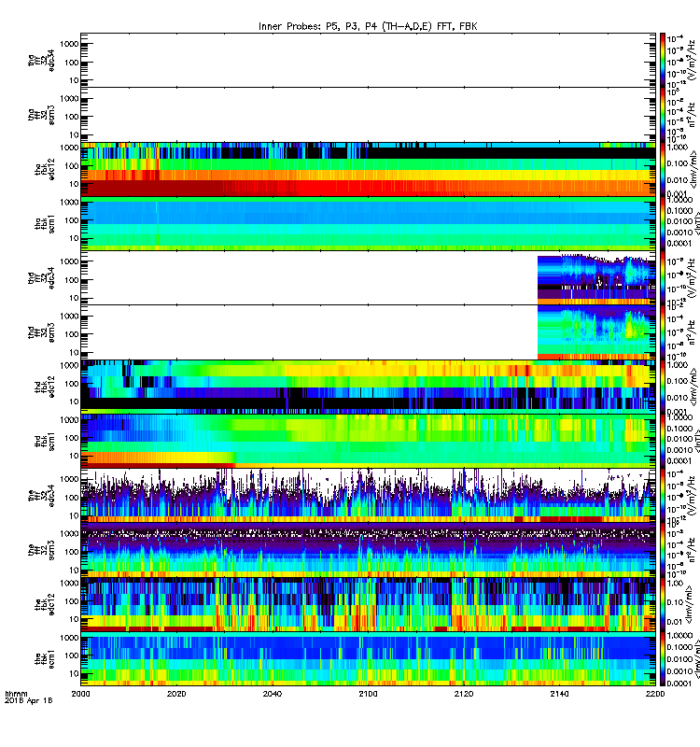Click the 'tha fbk edc12' y-axis label

(x=45, y=169)
